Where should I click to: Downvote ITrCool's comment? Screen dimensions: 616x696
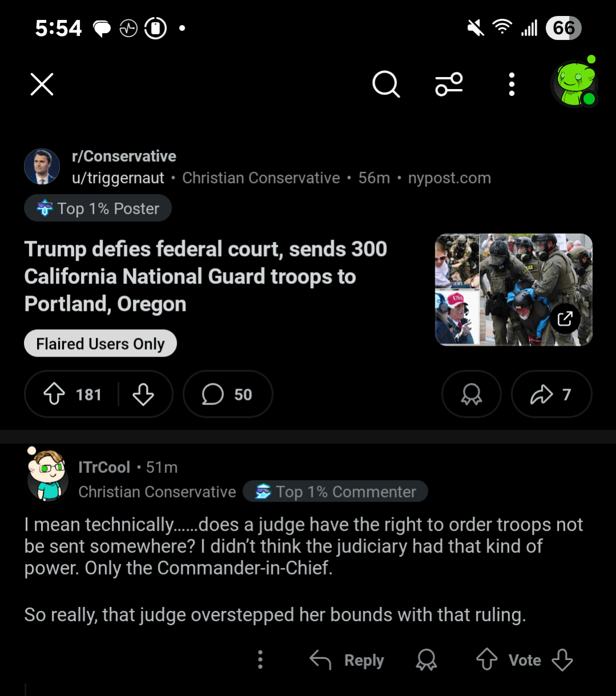(x=562, y=660)
